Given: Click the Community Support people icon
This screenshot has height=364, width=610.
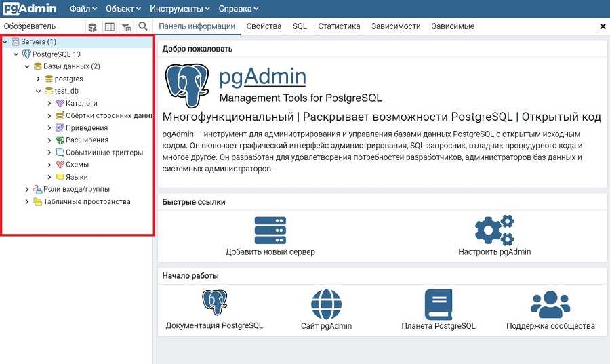Looking at the screenshot, I should 550,304.
